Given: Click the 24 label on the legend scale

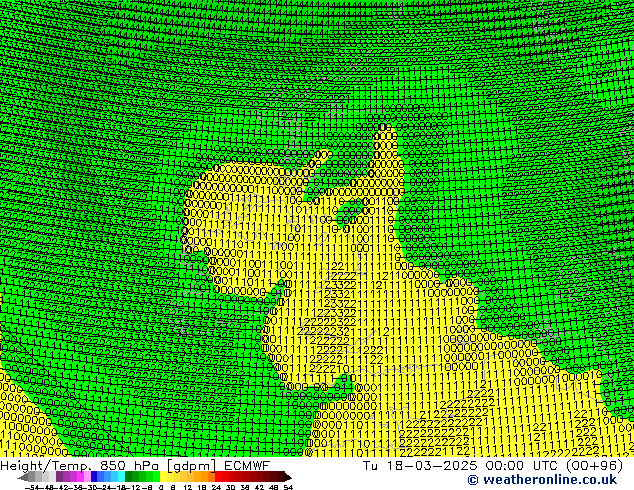Looking at the screenshot, I should 216,487.
